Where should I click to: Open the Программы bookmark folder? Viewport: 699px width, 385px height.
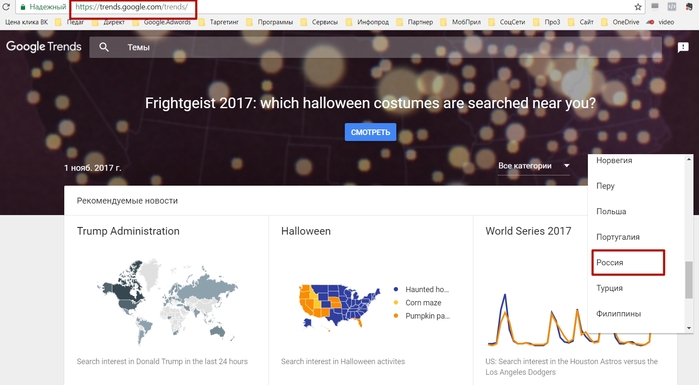270,22
